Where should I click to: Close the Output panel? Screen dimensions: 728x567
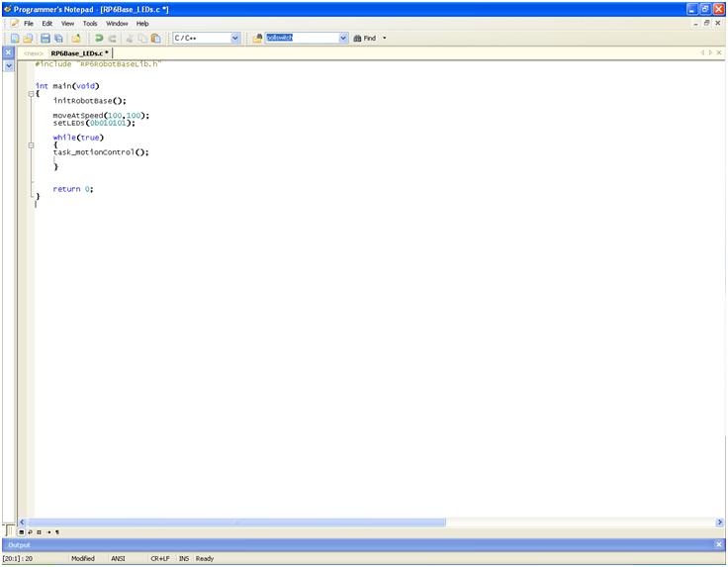pyautogui.click(x=719, y=544)
